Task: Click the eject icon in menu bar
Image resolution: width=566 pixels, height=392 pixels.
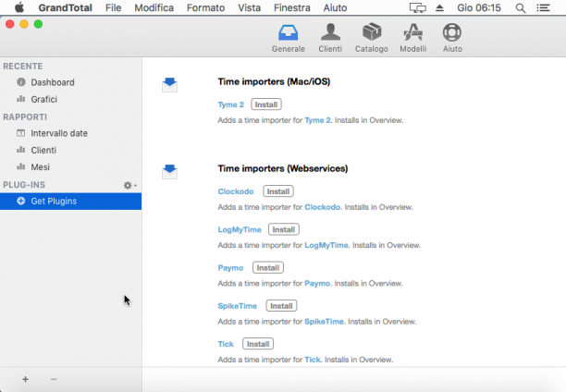Action: pos(439,7)
